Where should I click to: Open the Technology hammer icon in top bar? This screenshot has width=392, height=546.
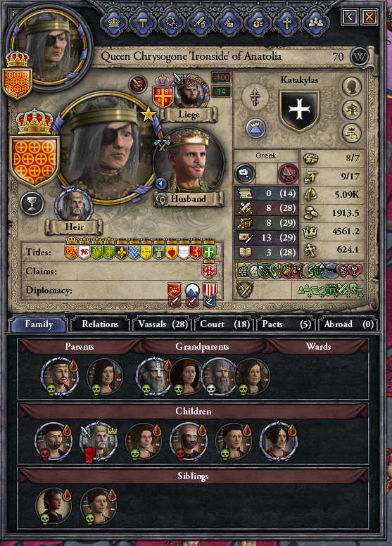143,23
